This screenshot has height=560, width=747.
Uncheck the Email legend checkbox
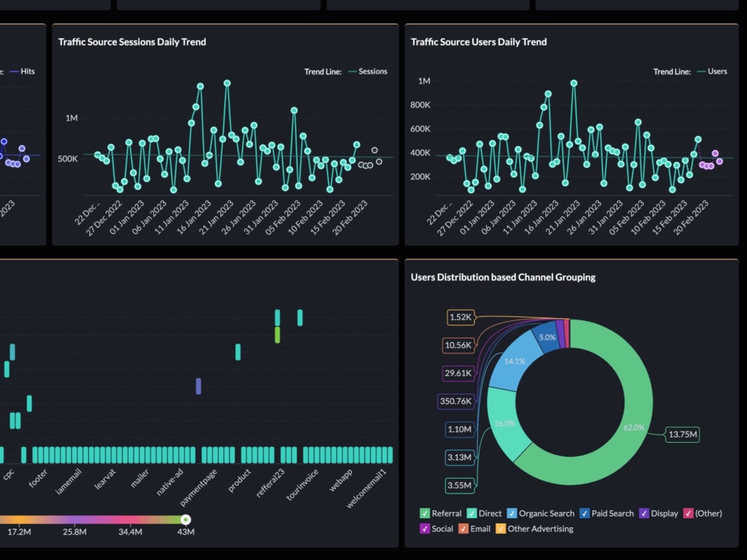(463, 529)
